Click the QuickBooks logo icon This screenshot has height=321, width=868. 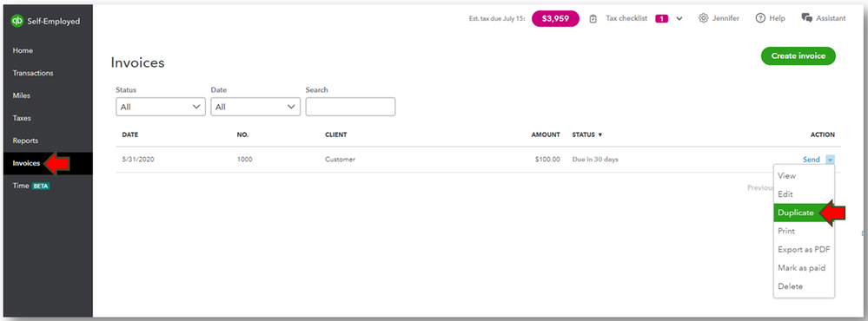(x=17, y=22)
